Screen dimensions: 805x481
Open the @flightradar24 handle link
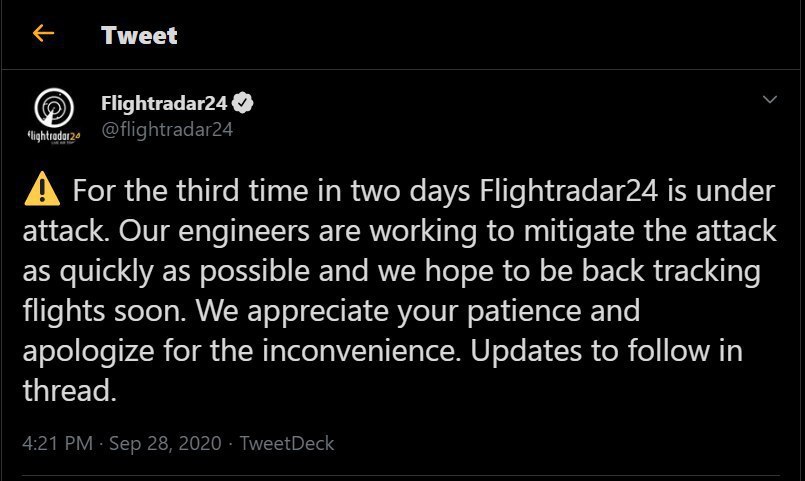167,129
